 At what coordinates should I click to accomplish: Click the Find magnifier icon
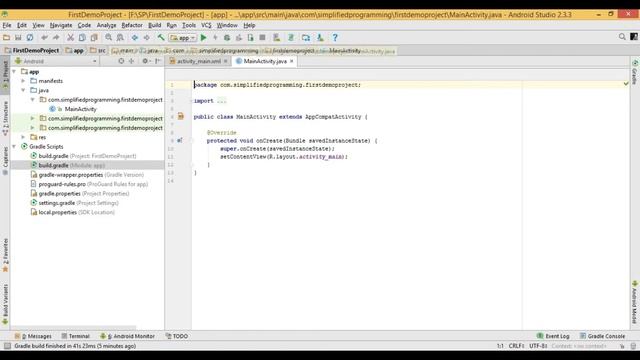pyautogui.click(x=109, y=38)
